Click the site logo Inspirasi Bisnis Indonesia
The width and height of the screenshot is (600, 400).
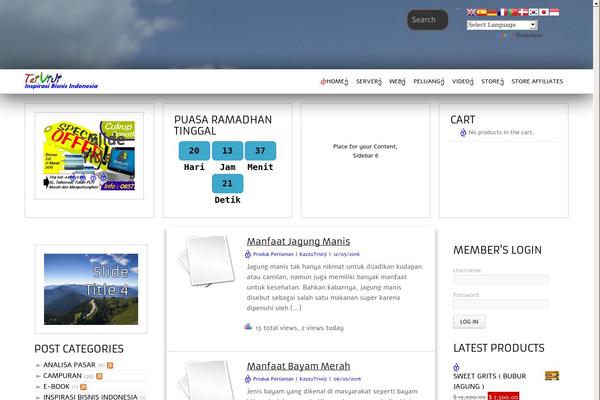[x=61, y=81]
